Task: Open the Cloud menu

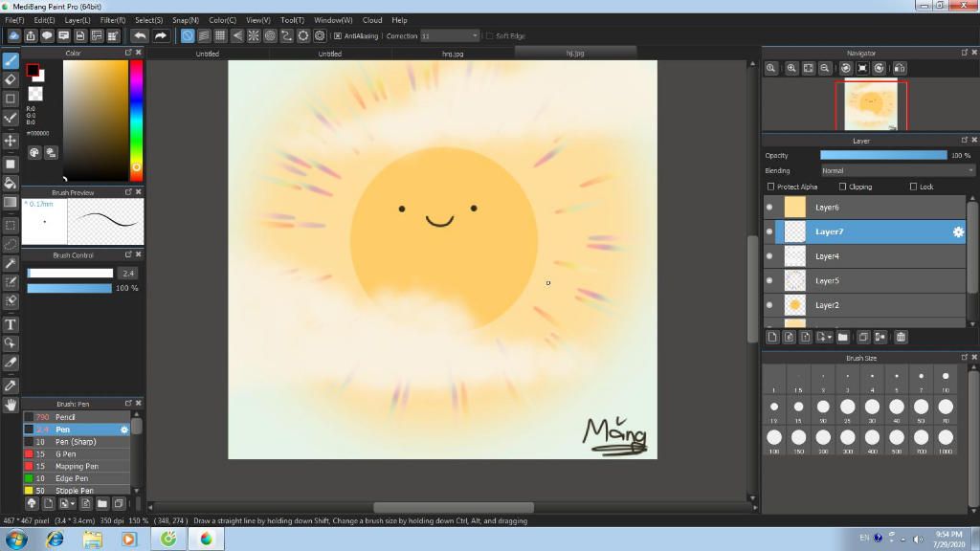Action: (372, 20)
